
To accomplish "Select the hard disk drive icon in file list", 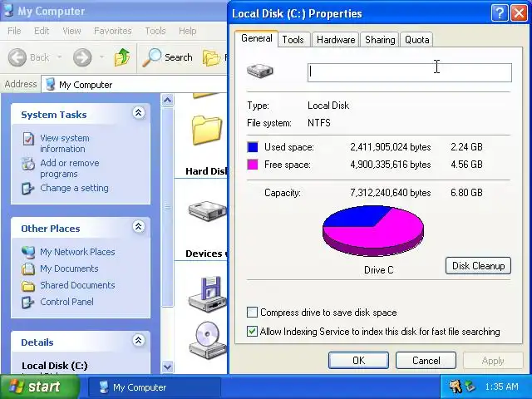I will (208, 211).
